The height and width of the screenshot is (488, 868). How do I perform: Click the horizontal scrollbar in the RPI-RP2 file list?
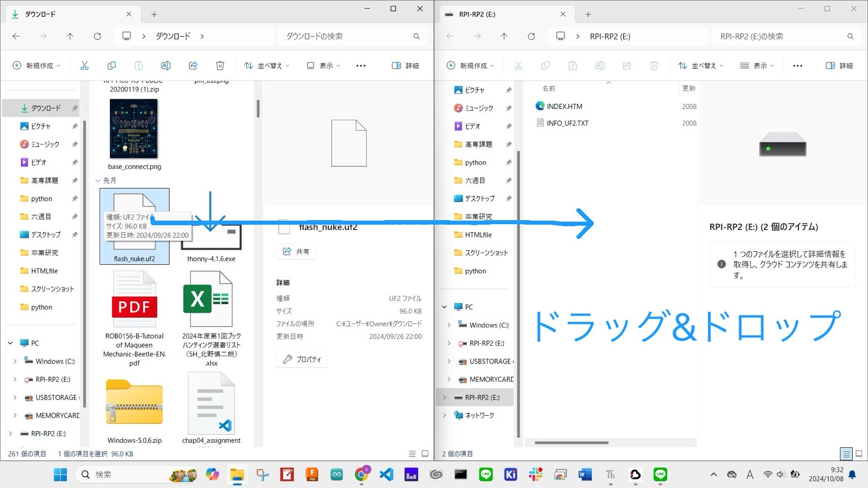571,443
